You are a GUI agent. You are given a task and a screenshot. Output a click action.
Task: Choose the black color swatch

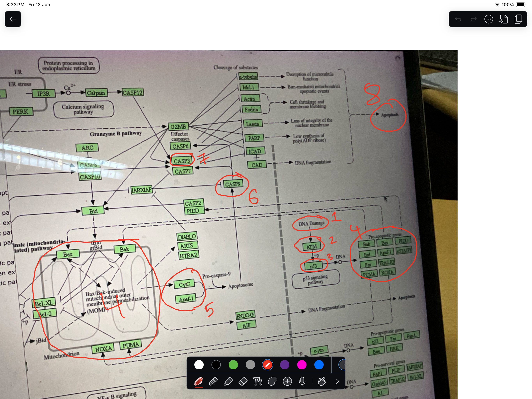[216, 365]
